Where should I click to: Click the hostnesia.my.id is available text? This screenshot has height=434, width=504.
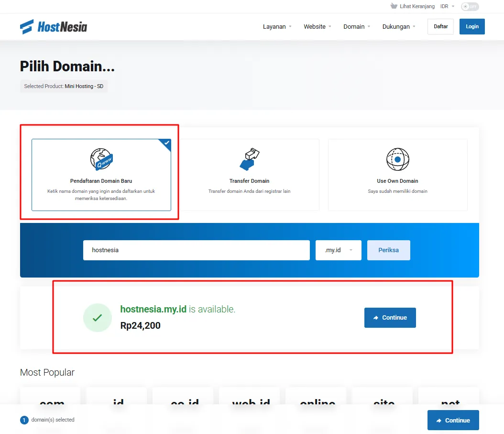[x=178, y=309]
